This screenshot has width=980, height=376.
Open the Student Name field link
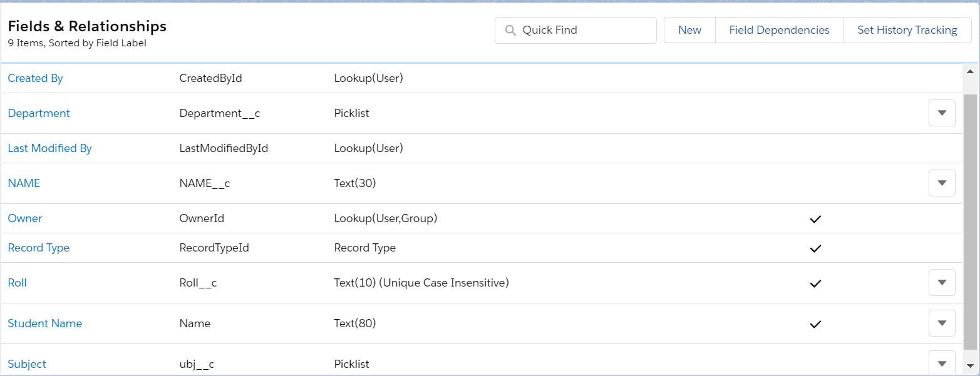45,323
